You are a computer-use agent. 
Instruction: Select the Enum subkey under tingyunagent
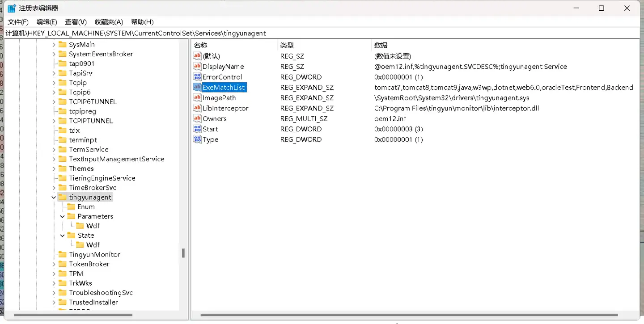pyautogui.click(x=86, y=207)
